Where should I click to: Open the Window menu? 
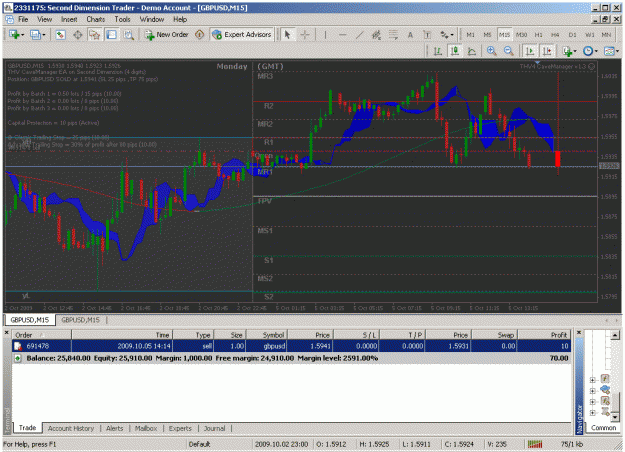(151, 19)
